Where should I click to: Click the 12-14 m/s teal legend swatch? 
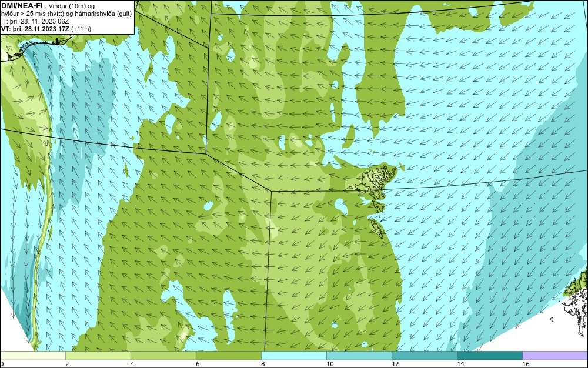[x=424, y=356]
